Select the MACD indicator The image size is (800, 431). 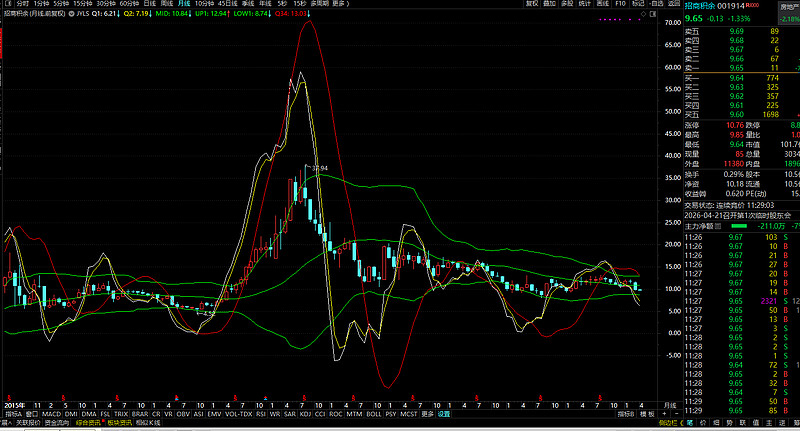click(51, 413)
